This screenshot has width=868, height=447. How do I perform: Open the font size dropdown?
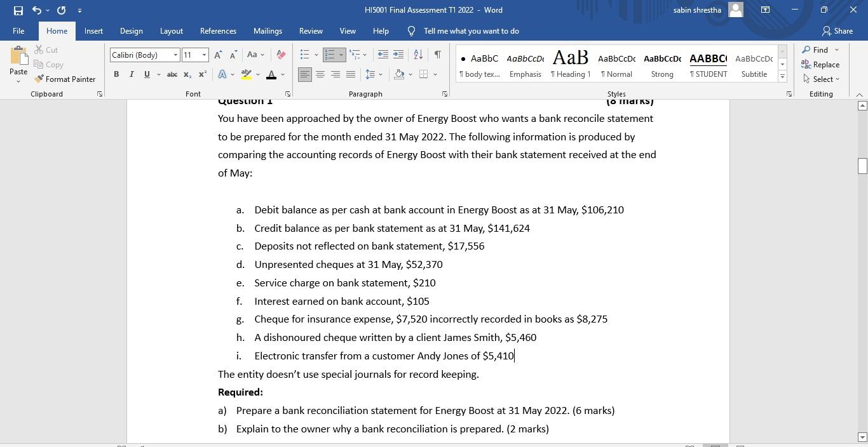tap(203, 55)
